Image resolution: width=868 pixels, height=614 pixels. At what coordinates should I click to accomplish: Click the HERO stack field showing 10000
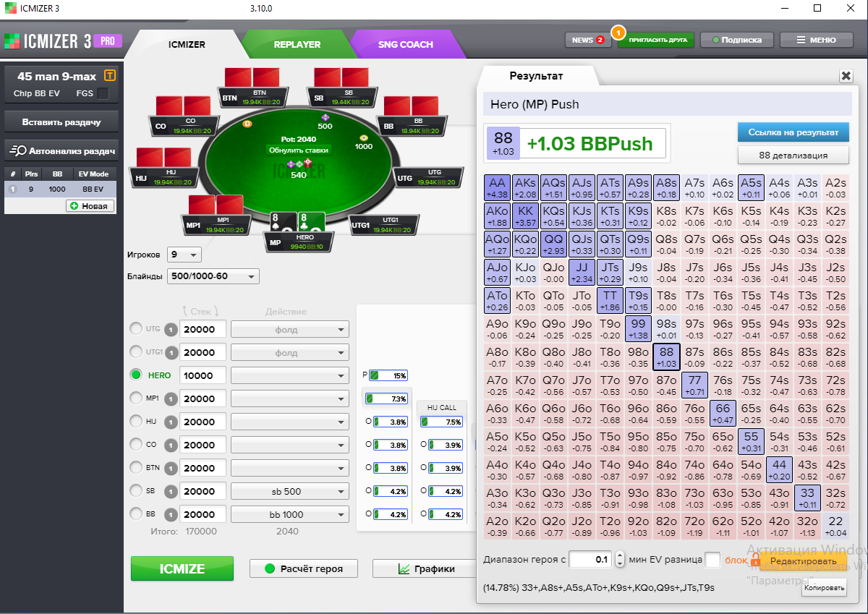pyautogui.click(x=203, y=375)
